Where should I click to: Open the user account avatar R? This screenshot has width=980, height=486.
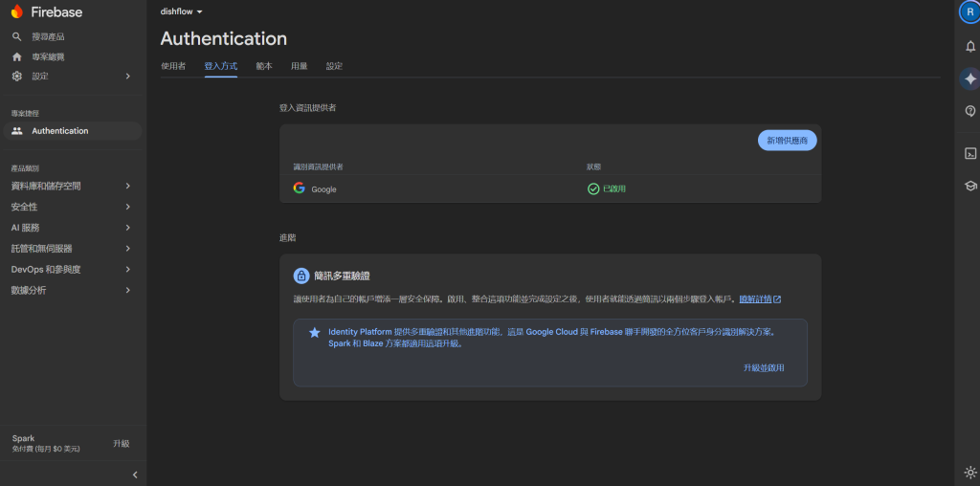point(970,12)
